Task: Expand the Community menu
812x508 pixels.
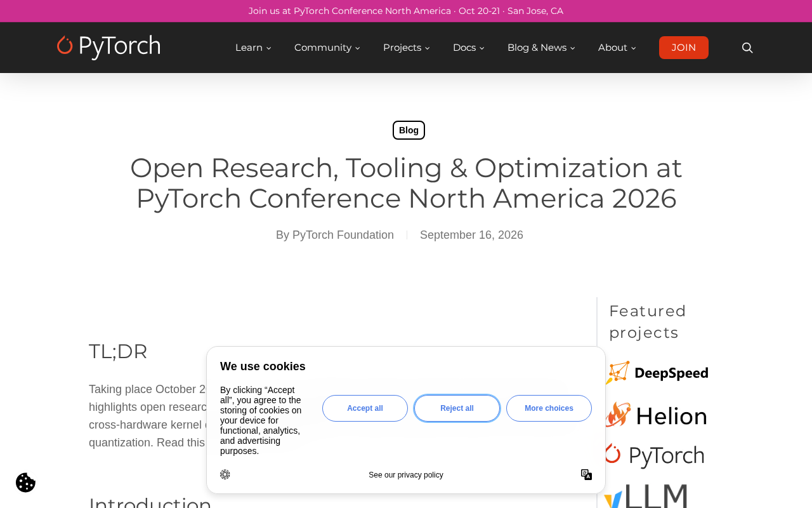Action: 327,48
